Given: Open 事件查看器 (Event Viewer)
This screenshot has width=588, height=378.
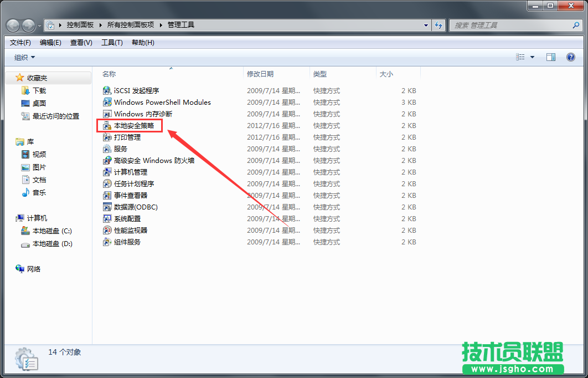Looking at the screenshot, I should click(x=126, y=195).
